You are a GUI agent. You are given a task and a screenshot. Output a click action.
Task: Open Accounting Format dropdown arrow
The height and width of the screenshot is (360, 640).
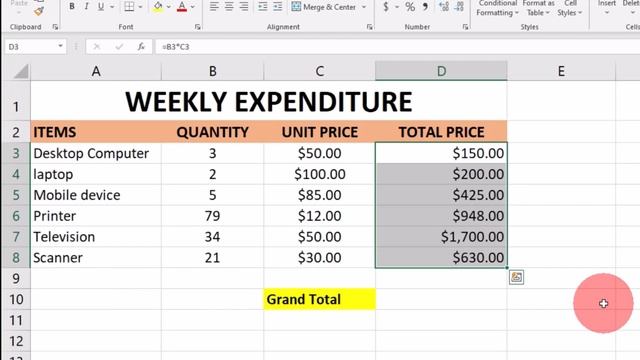click(397, 7)
